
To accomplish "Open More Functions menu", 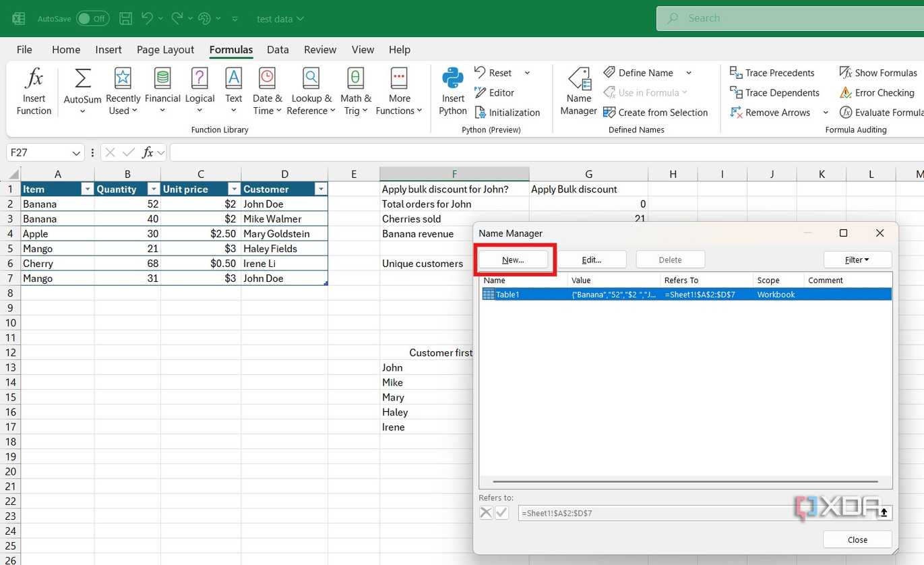I will click(399, 92).
